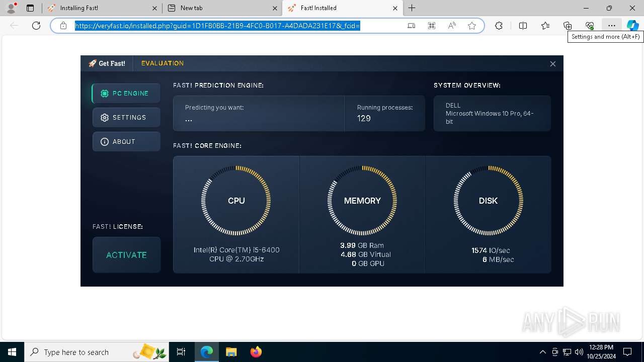Open a new browser tab
Screen dimensions: 644x362
[x=412, y=8]
